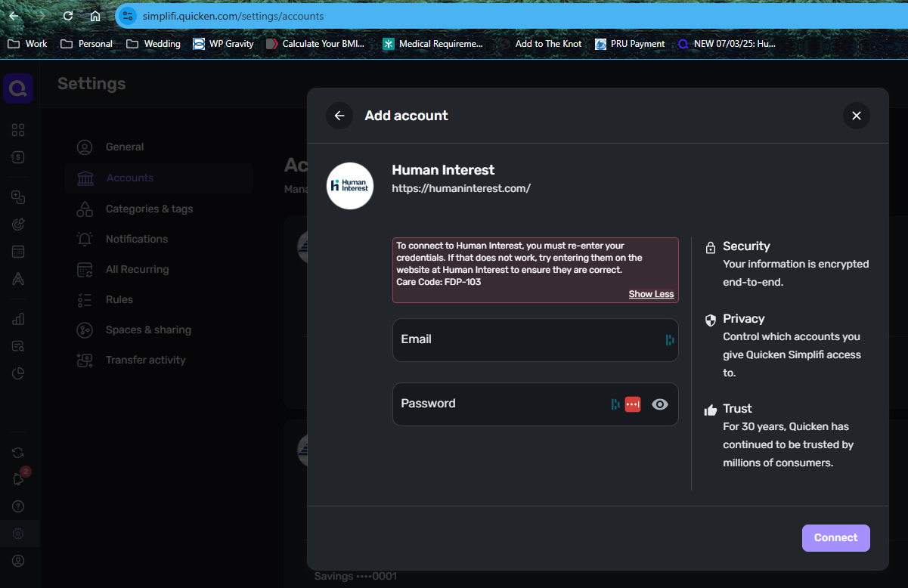
Task: Open the target goals icon in sidebar
Action: point(18,224)
